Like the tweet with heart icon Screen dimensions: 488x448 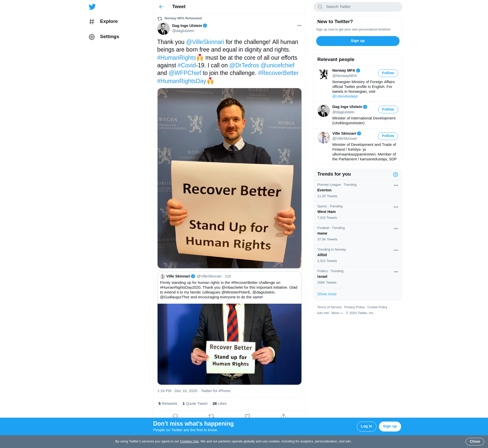click(x=247, y=416)
